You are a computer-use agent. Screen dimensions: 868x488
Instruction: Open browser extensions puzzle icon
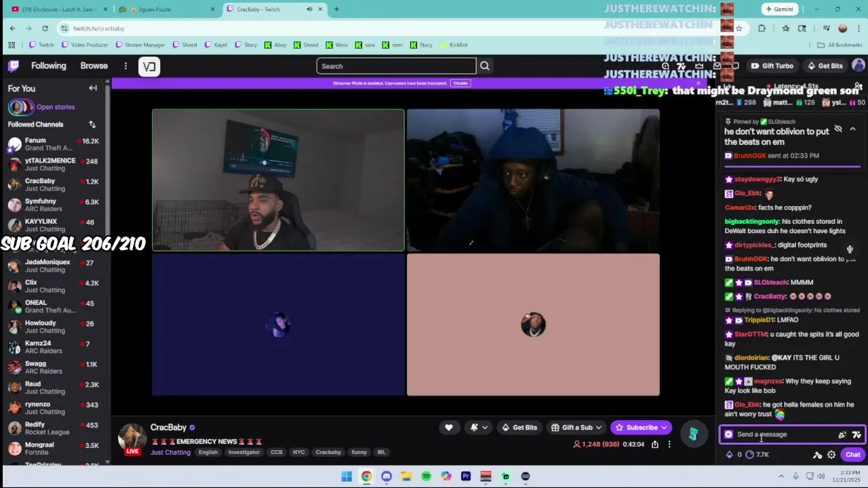point(762,28)
